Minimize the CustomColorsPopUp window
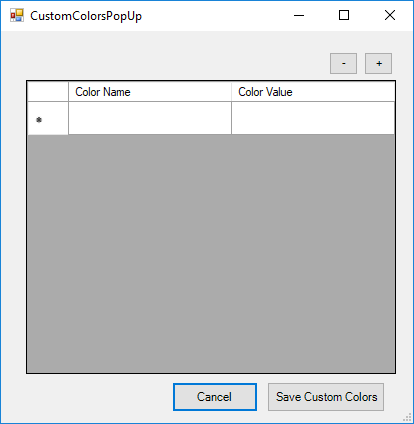This screenshot has height=424, width=414. point(299,15)
